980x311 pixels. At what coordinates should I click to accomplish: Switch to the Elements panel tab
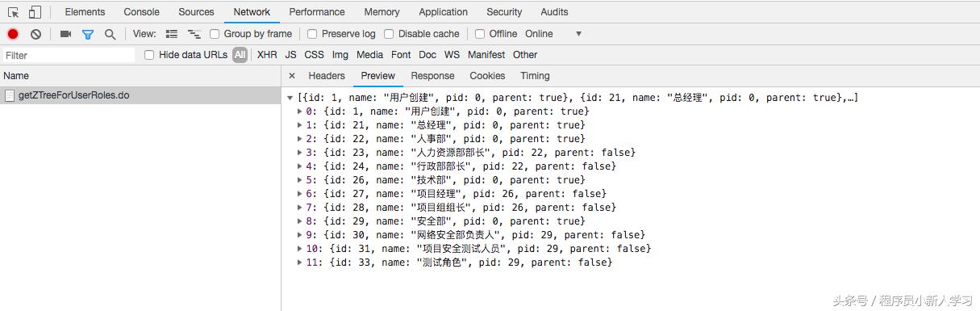pos(85,12)
